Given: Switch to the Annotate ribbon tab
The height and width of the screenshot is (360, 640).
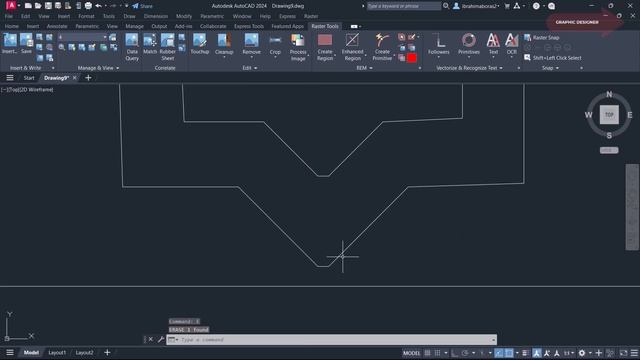Looking at the screenshot, I should point(57,26).
